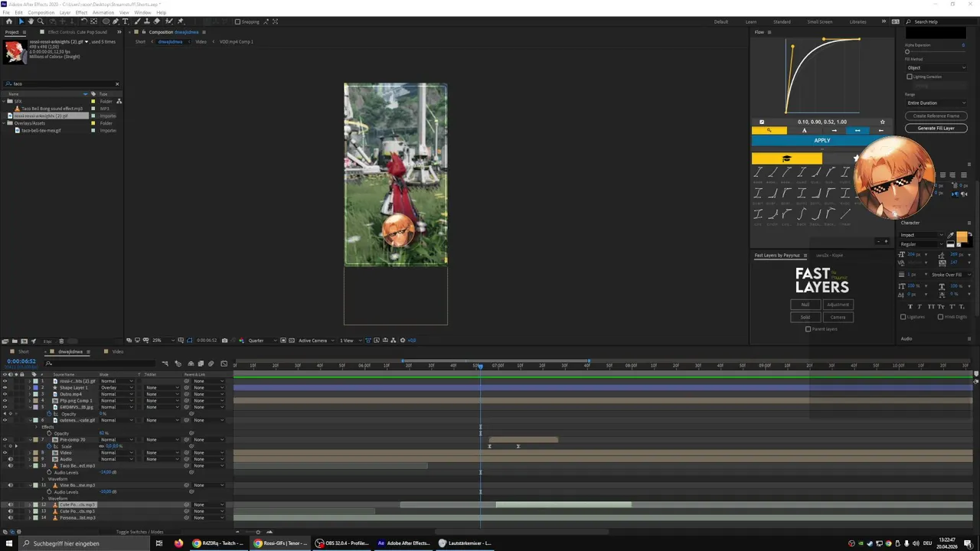Open the Active Camera dropdown
The image size is (980, 551).
(315, 340)
